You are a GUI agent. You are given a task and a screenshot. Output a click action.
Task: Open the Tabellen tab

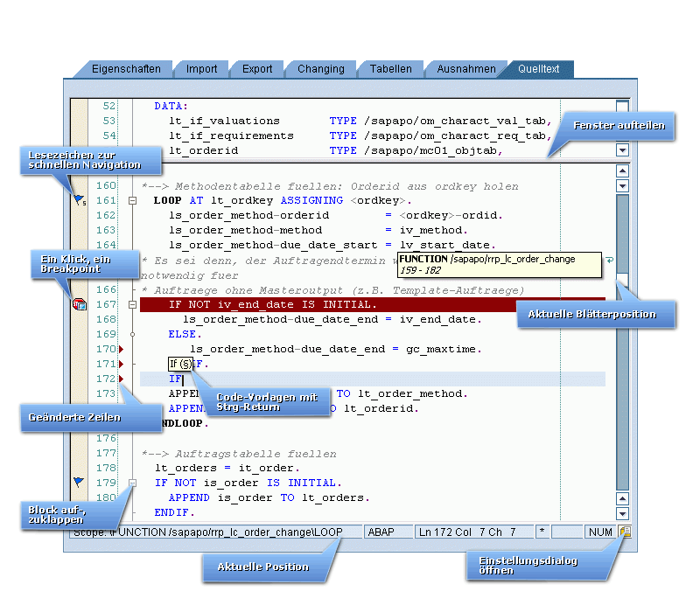pyautogui.click(x=390, y=69)
